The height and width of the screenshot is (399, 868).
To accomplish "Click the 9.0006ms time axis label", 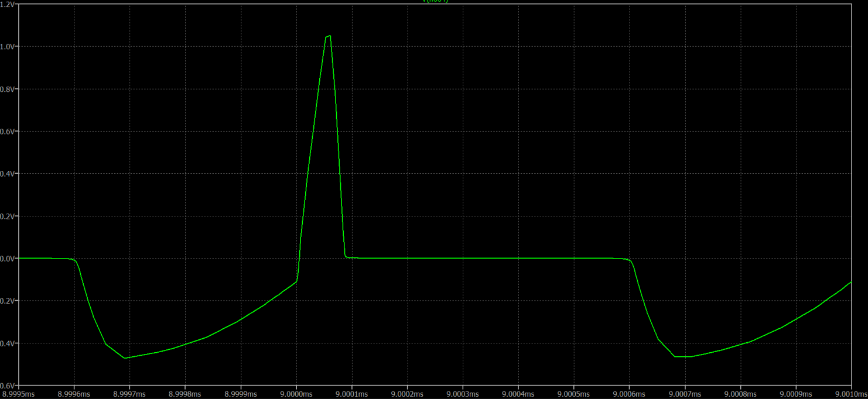I will [629, 394].
